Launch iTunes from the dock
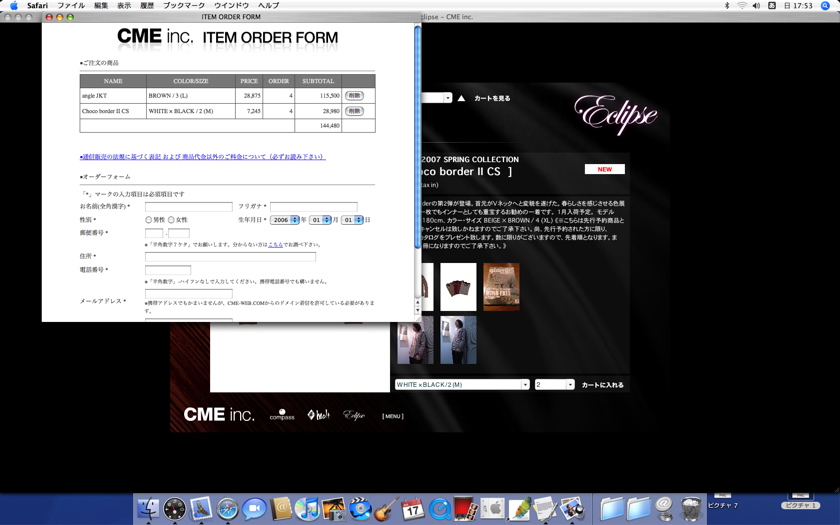The height and width of the screenshot is (525, 840). [x=307, y=508]
